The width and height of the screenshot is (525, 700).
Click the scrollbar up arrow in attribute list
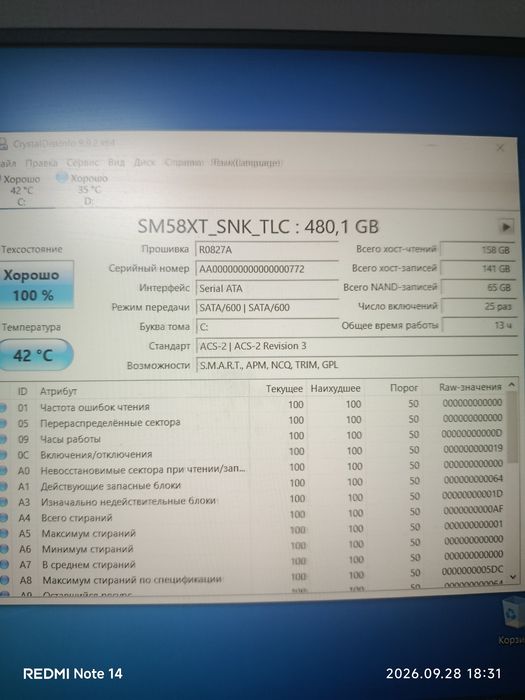[512, 385]
